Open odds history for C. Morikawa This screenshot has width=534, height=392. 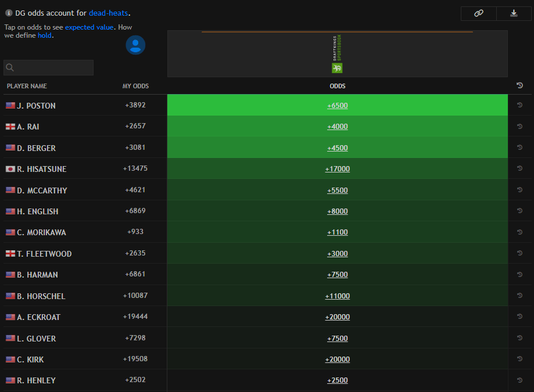(x=519, y=232)
